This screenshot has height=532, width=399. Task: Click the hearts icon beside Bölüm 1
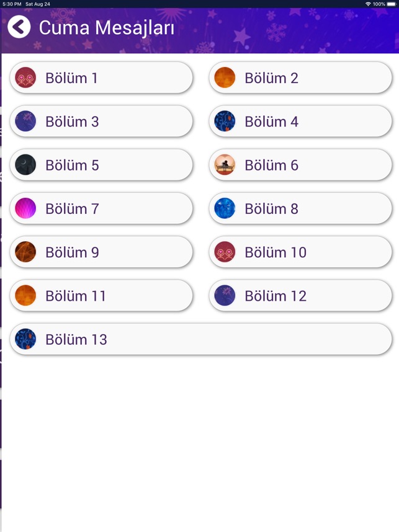pos(25,78)
